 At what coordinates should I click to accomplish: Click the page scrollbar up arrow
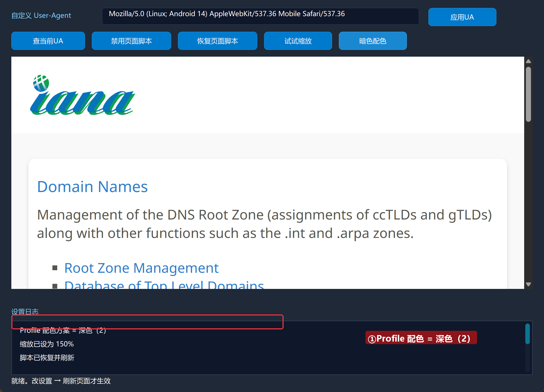click(x=528, y=61)
